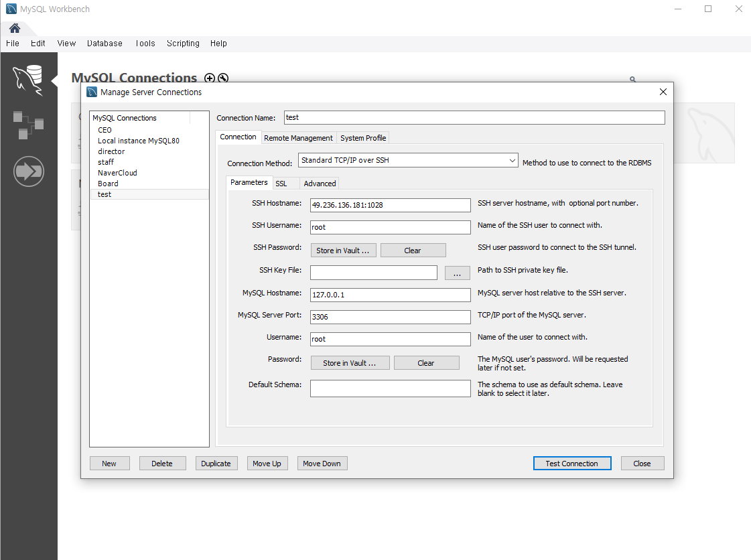This screenshot has height=560, width=751.
Task: Focus the SSH Username field
Action: tap(391, 227)
